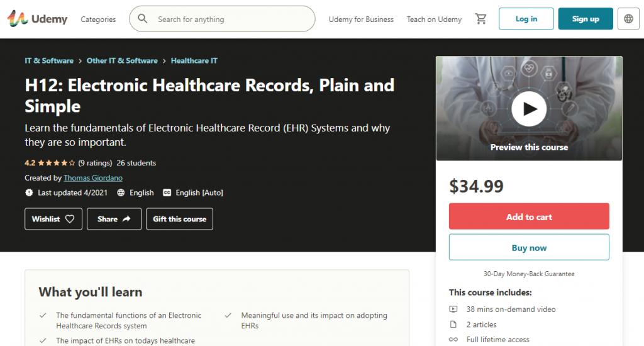This screenshot has width=644, height=346.
Task: Open the Categories menu
Action: pyautogui.click(x=98, y=20)
